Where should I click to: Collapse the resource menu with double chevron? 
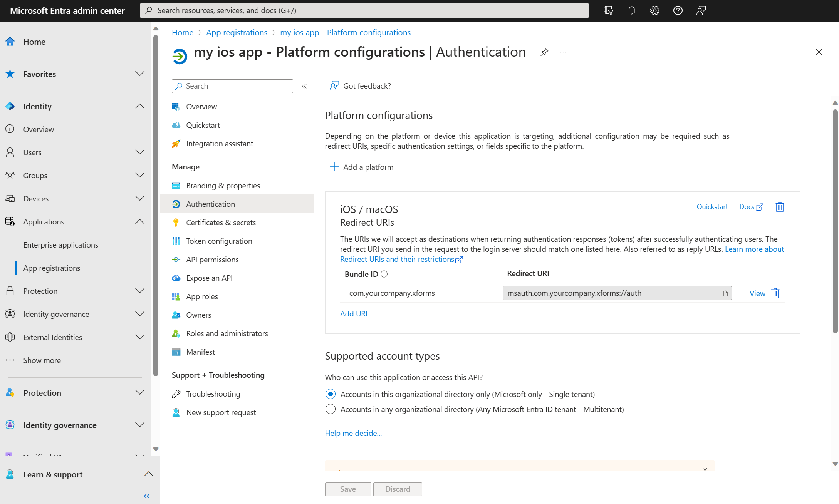[304, 86]
